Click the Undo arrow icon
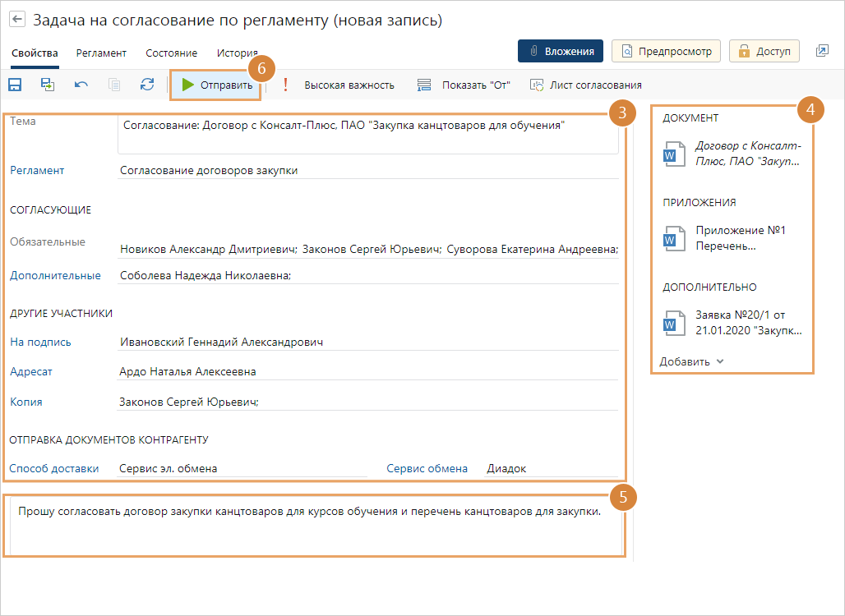Image resolution: width=845 pixels, height=616 pixels. 81,85
